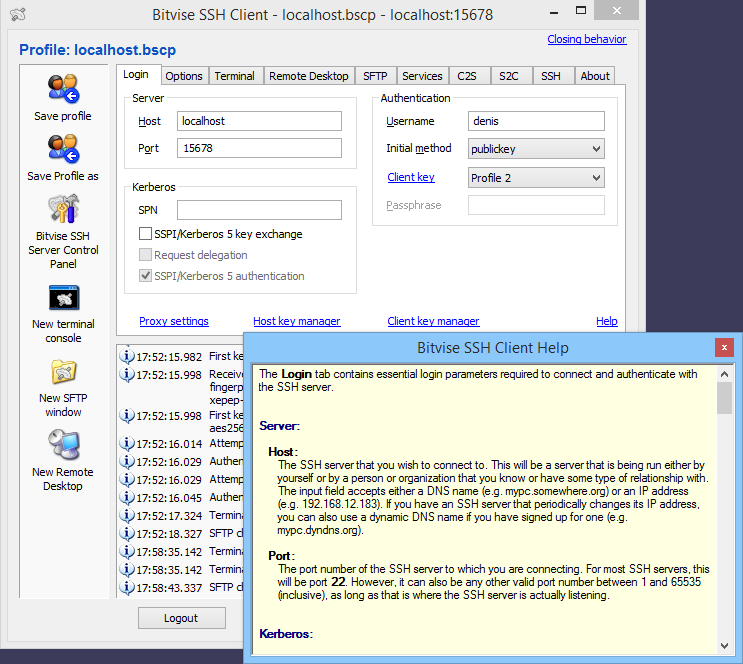Maximize the Bitvise SSH Client window
The image size is (743, 664).
pyautogui.click(x=580, y=10)
